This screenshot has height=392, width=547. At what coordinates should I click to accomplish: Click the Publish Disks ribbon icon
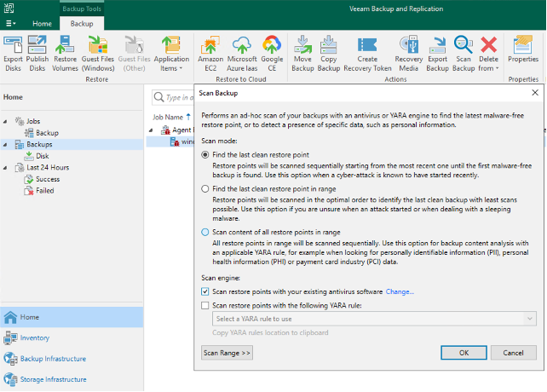point(37,54)
